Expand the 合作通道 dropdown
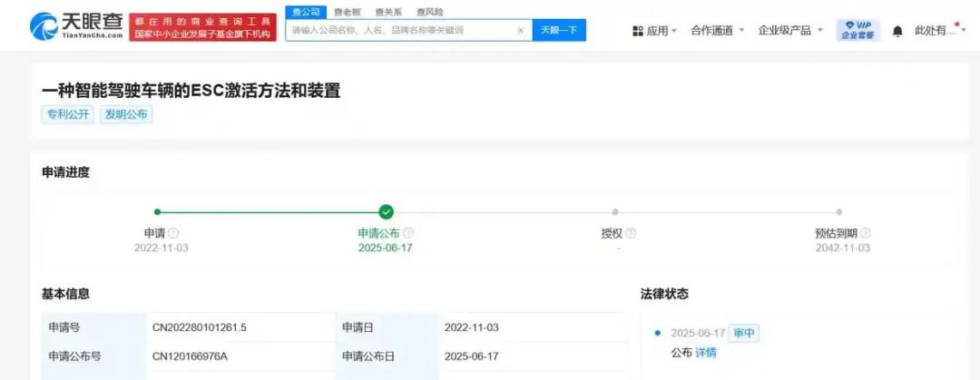The height and width of the screenshot is (380, 980). pos(718,30)
